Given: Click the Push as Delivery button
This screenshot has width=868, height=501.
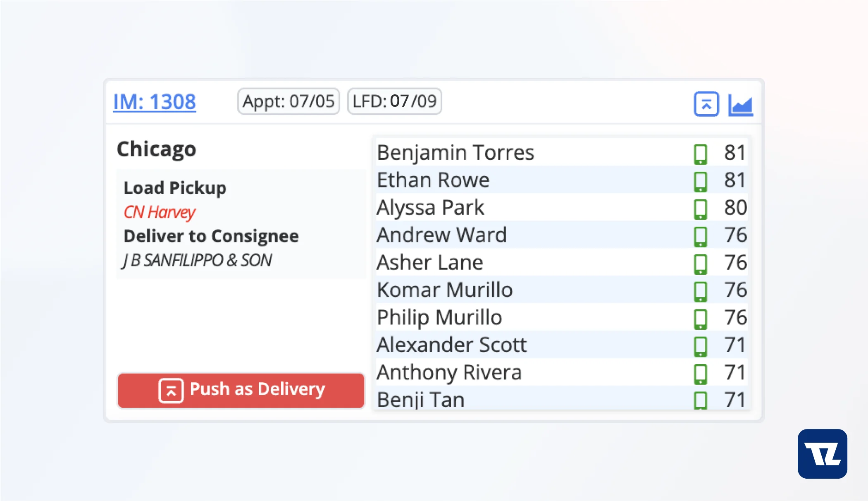Looking at the screenshot, I should [241, 391].
